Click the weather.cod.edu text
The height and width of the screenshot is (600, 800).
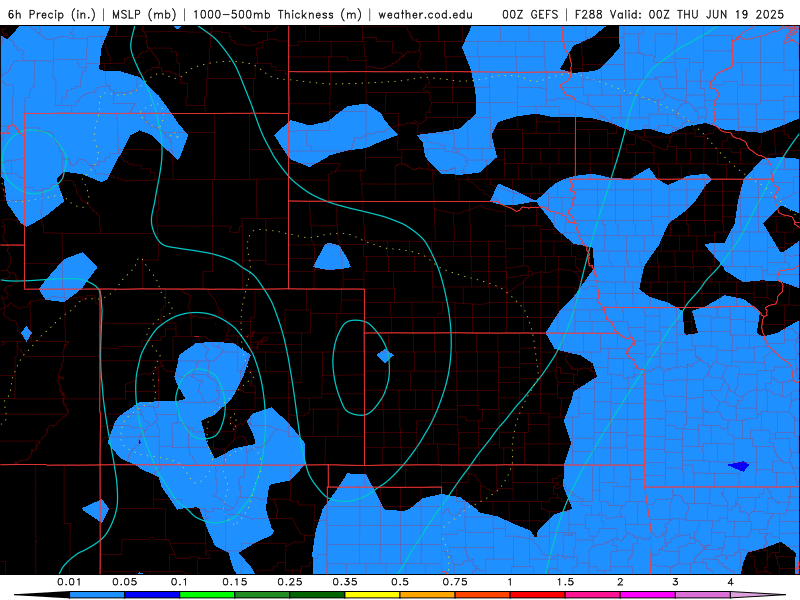click(x=425, y=14)
